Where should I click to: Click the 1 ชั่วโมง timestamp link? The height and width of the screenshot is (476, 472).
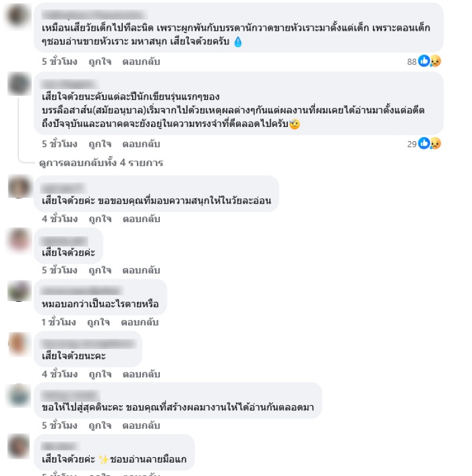[x=58, y=322]
